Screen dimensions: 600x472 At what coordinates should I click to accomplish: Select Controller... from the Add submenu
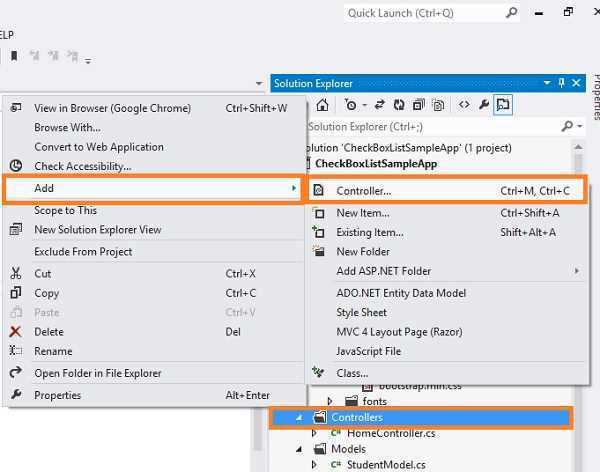point(364,191)
